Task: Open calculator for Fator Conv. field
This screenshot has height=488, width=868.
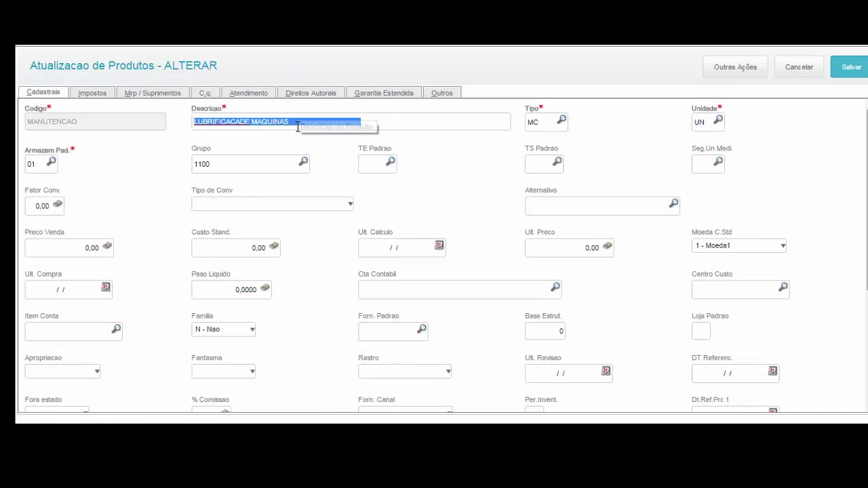Action: (x=58, y=204)
